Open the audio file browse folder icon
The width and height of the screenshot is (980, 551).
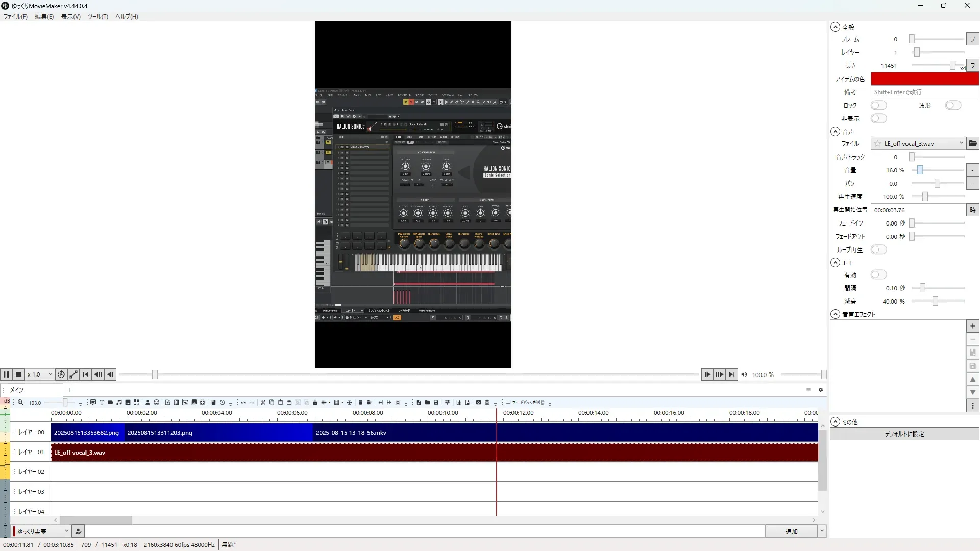pyautogui.click(x=973, y=144)
